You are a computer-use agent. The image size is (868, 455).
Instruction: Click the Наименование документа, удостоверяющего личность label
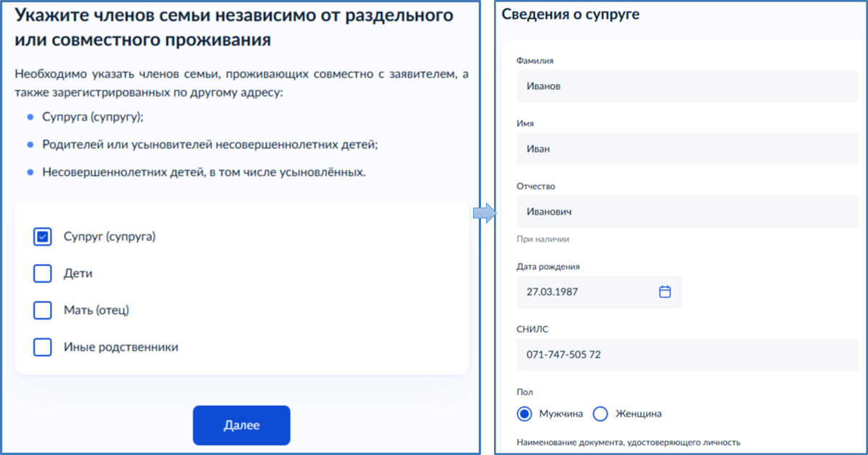tap(629, 442)
